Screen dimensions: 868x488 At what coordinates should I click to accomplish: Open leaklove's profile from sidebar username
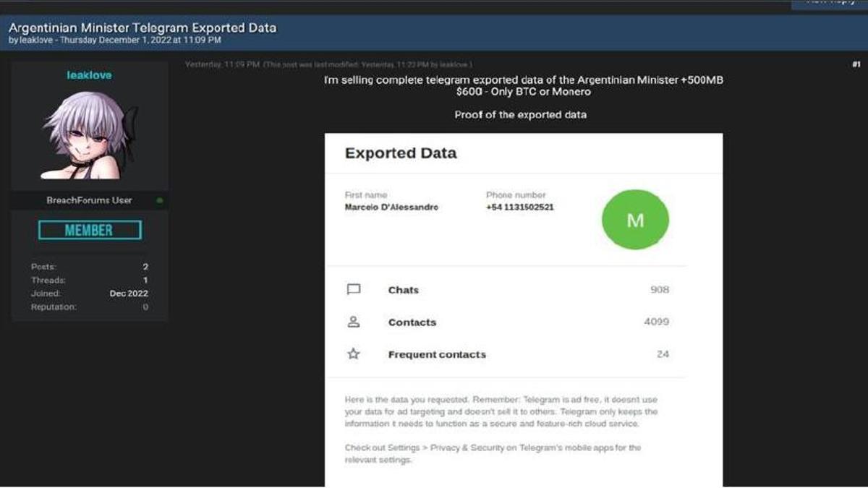[90, 75]
